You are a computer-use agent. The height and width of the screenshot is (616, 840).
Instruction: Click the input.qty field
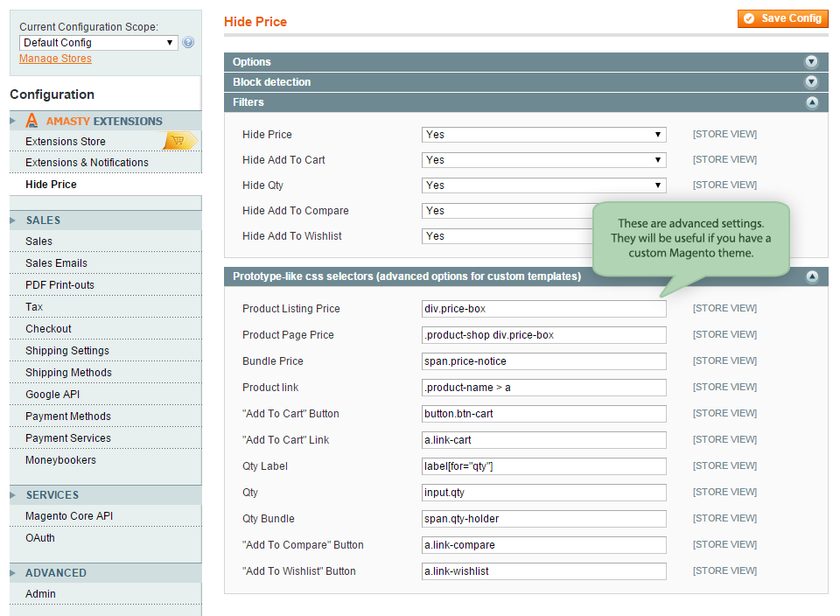(x=543, y=493)
